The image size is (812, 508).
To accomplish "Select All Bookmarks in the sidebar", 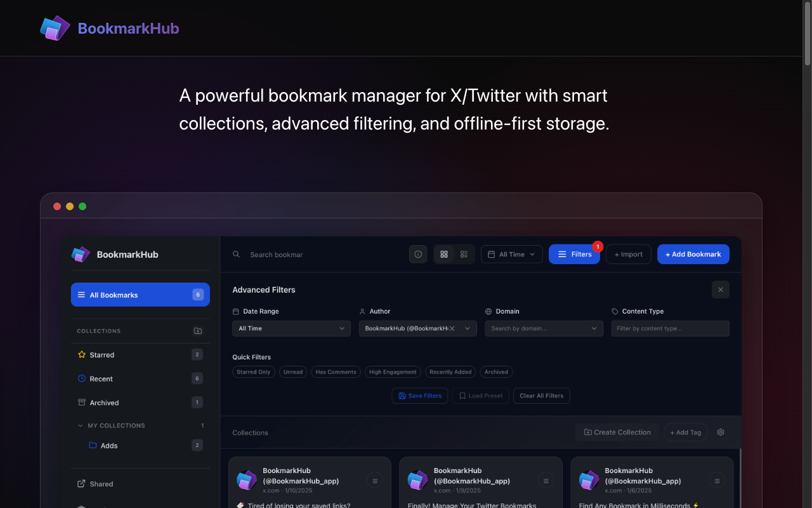I will click(140, 295).
